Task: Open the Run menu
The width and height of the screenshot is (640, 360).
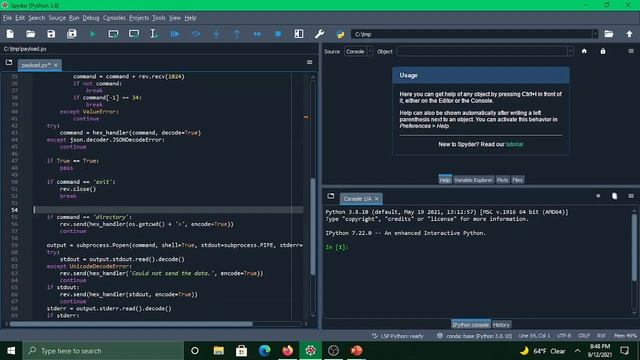Action: coord(74,18)
